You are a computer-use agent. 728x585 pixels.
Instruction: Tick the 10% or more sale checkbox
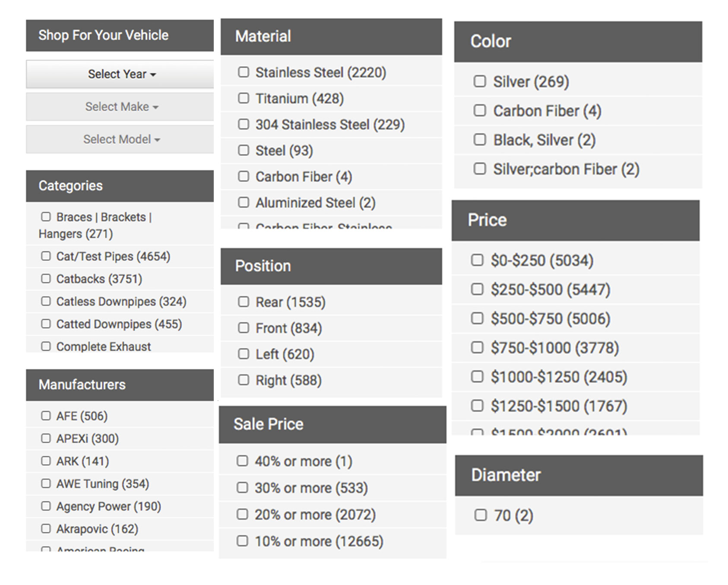(242, 541)
